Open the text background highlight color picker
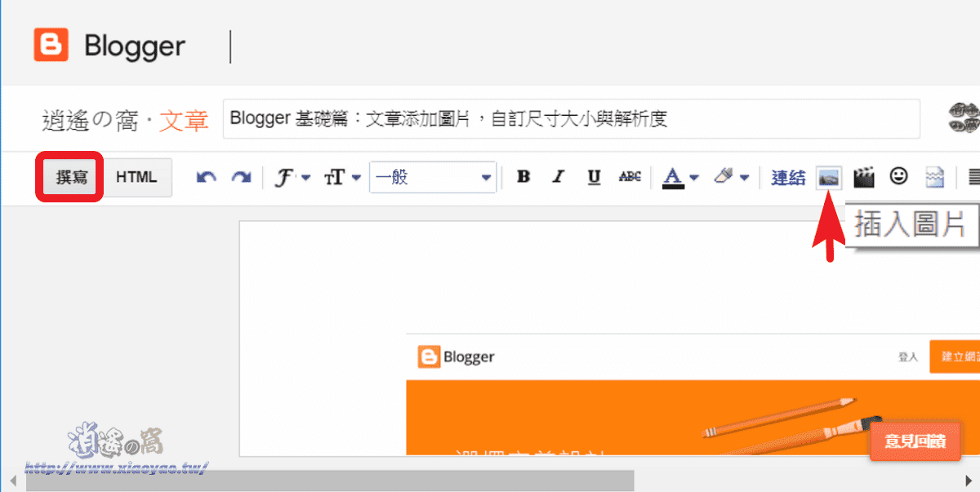Image resolution: width=980 pixels, height=492 pixels. tap(731, 176)
